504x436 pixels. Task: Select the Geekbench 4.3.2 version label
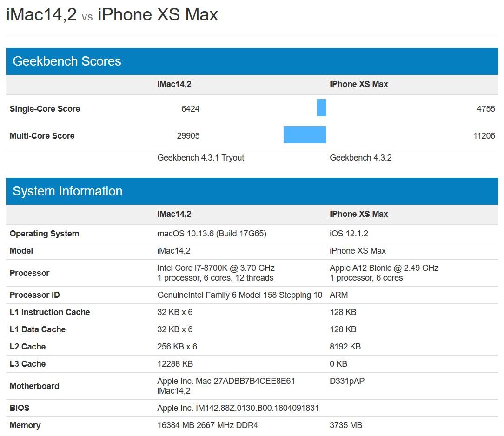361,158
